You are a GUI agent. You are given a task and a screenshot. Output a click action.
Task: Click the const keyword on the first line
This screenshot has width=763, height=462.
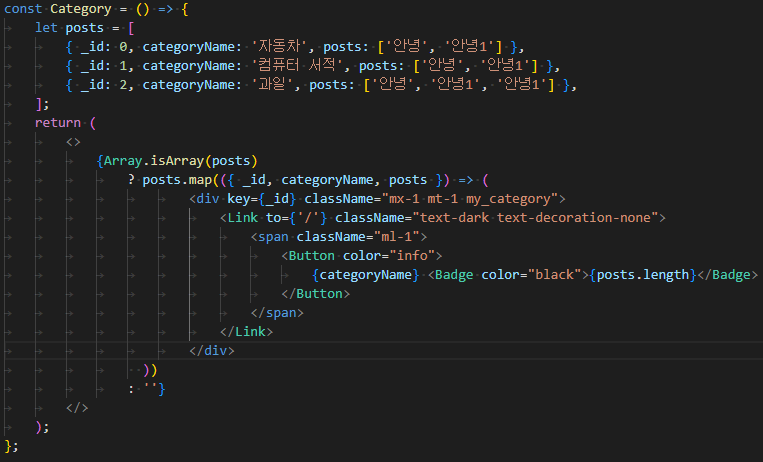click(x=23, y=9)
